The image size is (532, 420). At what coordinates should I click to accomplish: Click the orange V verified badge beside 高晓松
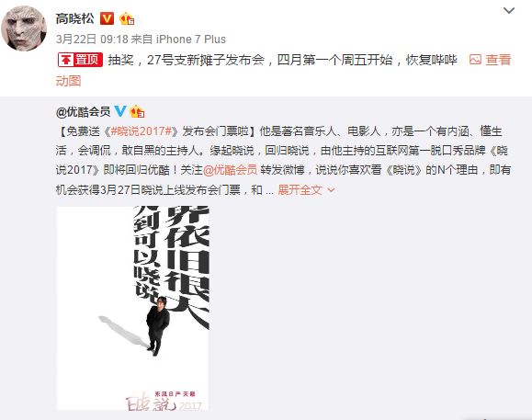point(107,18)
